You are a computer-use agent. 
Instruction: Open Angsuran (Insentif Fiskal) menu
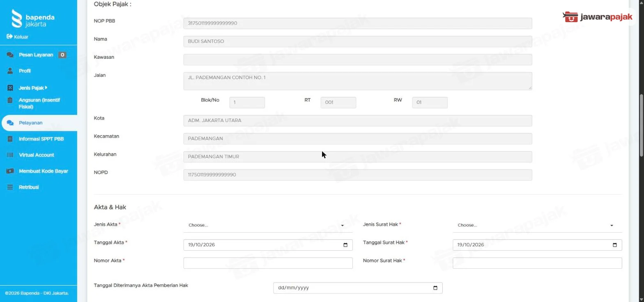click(x=39, y=103)
